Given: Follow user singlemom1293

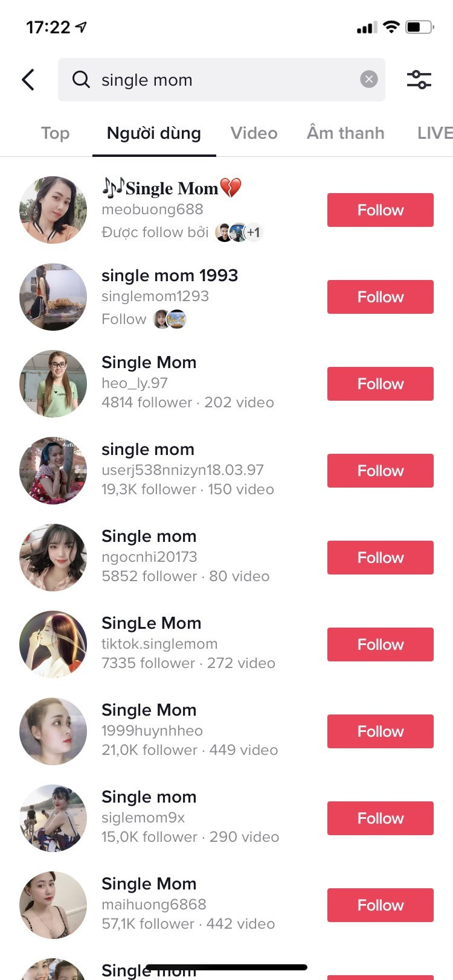Looking at the screenshot, I should 380,297.
